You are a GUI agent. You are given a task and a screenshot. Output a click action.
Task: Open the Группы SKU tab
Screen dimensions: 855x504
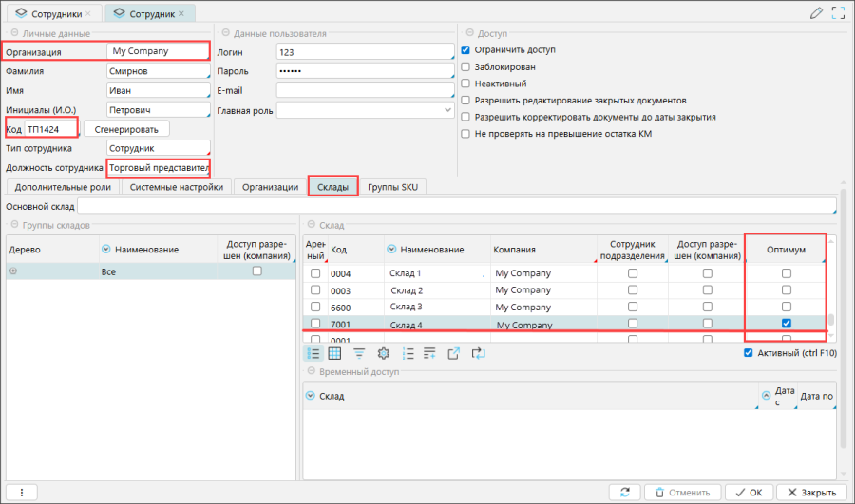(394, 187)
